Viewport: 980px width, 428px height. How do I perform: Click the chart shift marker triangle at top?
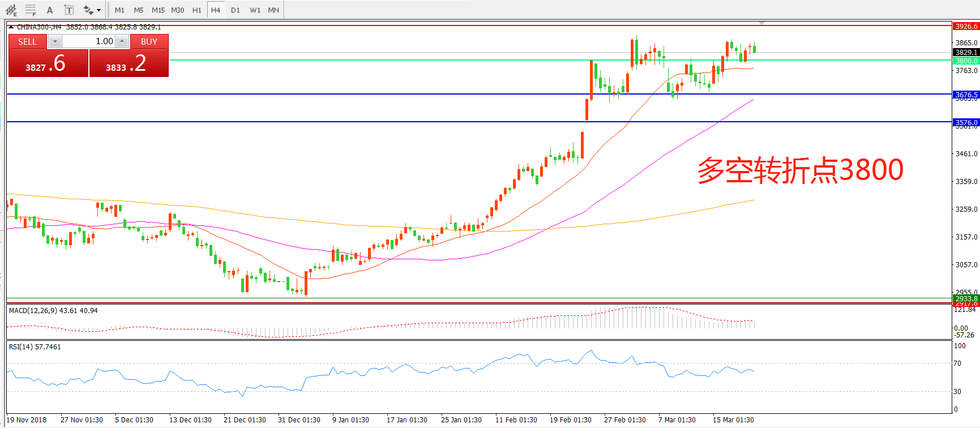coord(762,23)
